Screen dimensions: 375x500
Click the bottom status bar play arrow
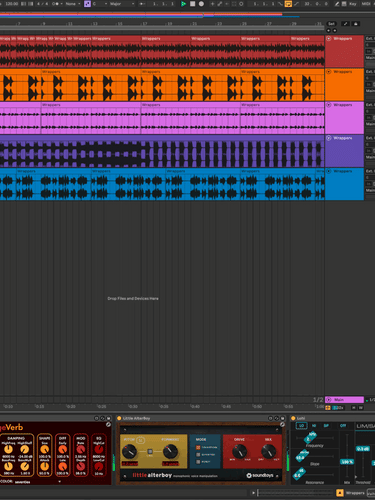253,493
